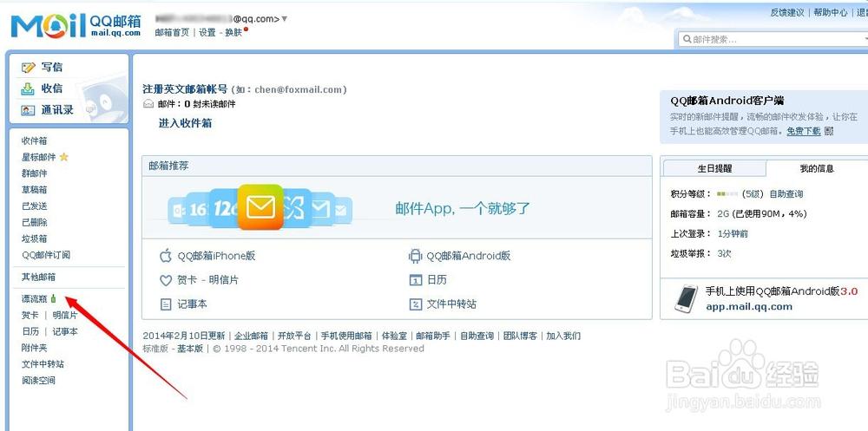Screen dimensions: 868x431
Task: Open QQ邮件订阅 in sidebar
Action: (46, 255)
